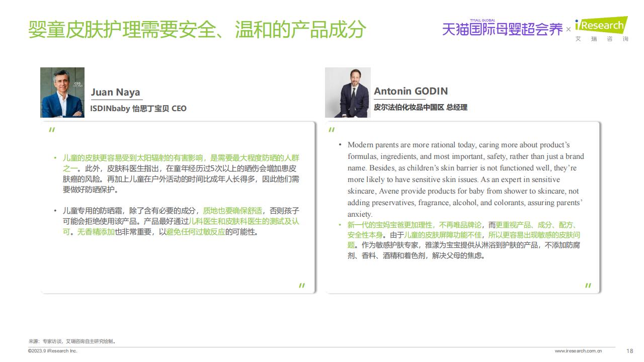Screen dimensions: 644x362
Task: Click the Tmall Global logo text
Action: (502, 29)
